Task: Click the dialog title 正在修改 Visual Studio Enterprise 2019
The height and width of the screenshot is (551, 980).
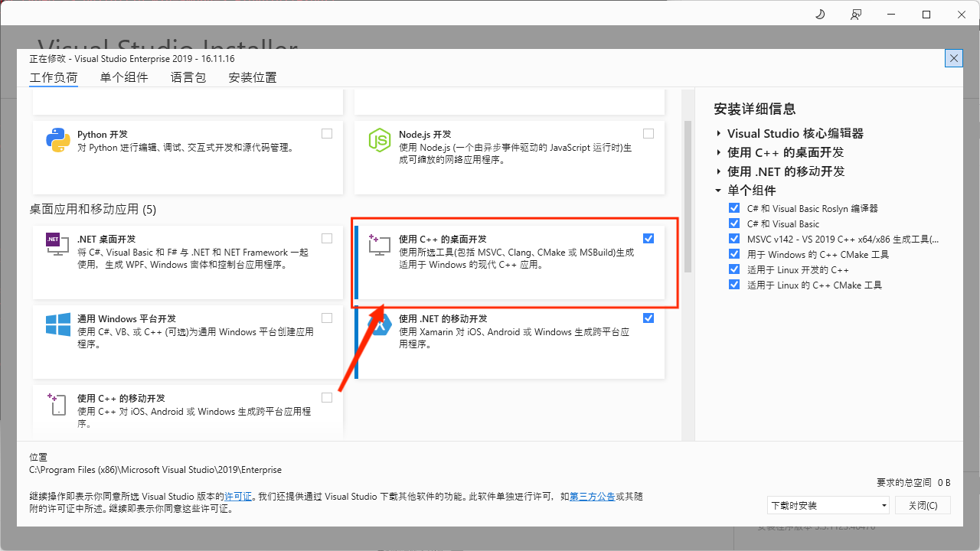Action: click(x=132, y=58)
